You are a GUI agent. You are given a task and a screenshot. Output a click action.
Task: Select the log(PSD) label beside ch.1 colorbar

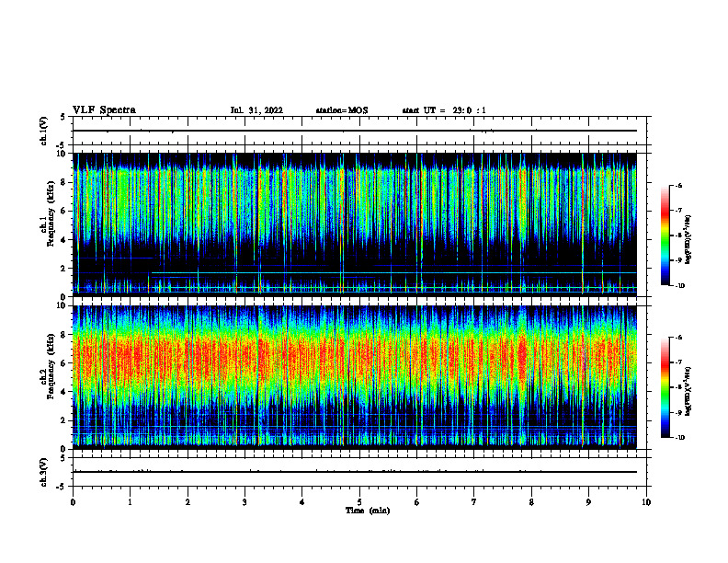[688, 239]
